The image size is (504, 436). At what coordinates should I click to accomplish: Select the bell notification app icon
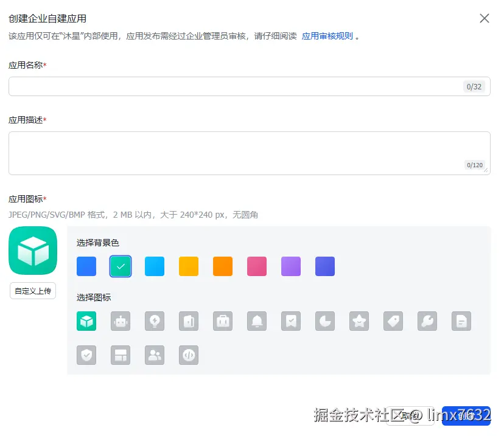[x=257, y=320]
